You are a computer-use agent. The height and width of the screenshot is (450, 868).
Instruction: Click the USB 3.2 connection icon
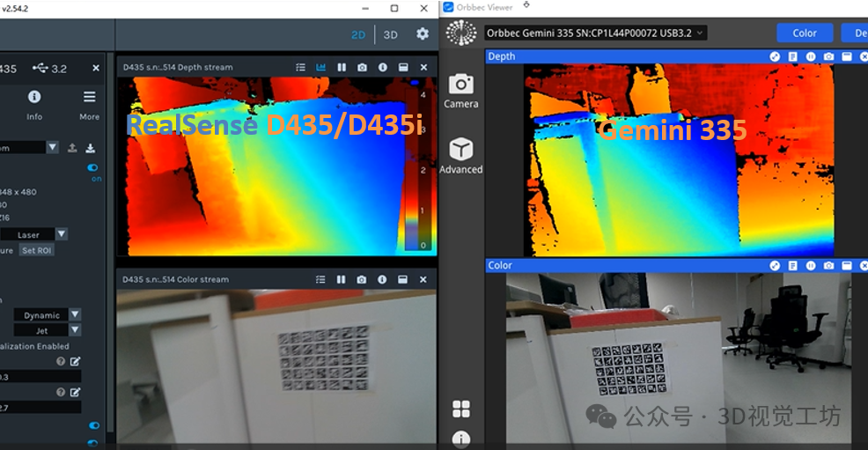[40, 68]
